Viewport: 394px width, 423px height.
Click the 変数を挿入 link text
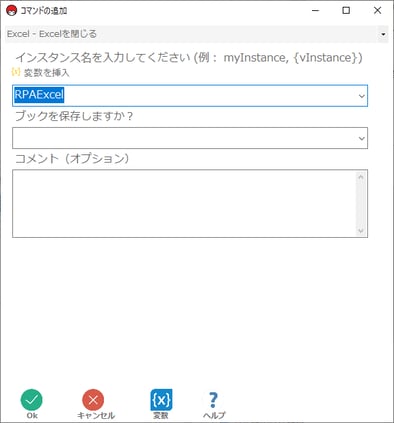tap(47, 73)
